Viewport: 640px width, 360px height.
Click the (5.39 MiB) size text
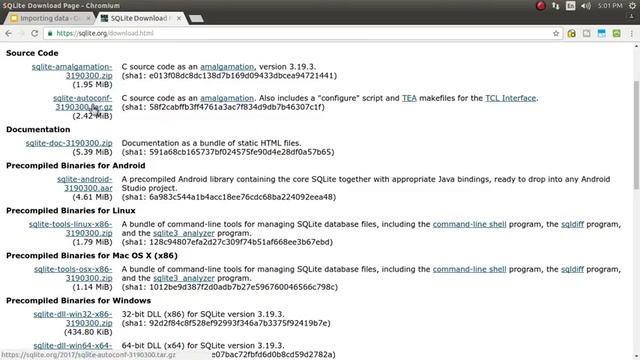pyautogui.click(x=92, y=152)
